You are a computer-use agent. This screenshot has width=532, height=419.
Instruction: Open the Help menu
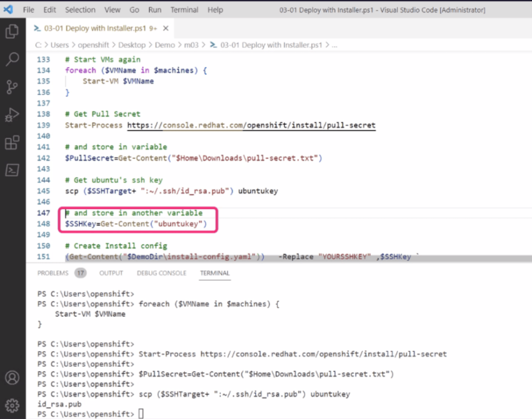(x=215, y=10)
